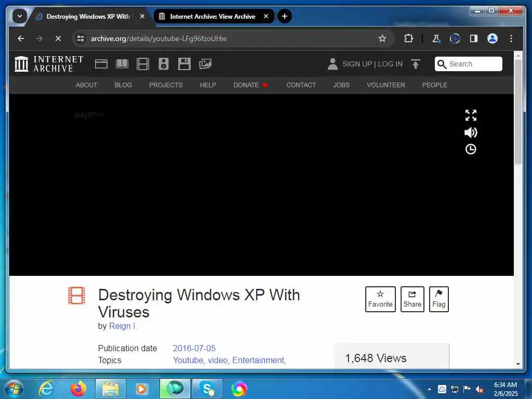
Task: Stop loading the page
Action: coord(58,38)
